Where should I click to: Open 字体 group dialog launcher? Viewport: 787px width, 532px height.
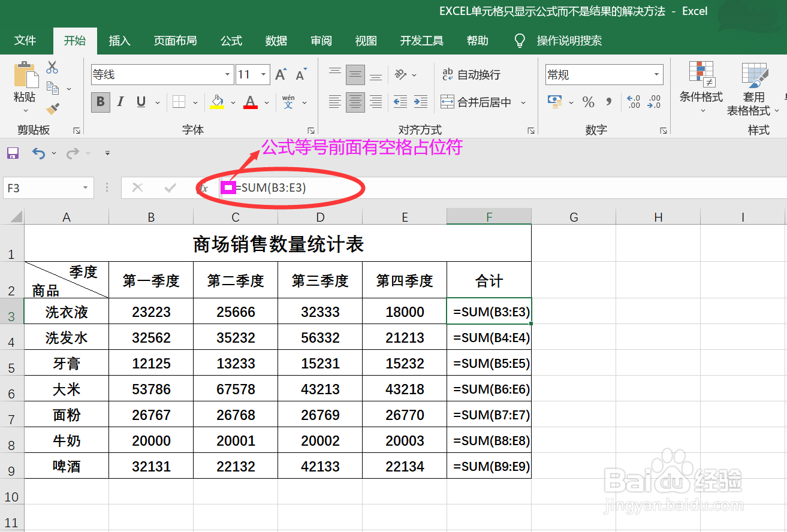click(311, 130)
